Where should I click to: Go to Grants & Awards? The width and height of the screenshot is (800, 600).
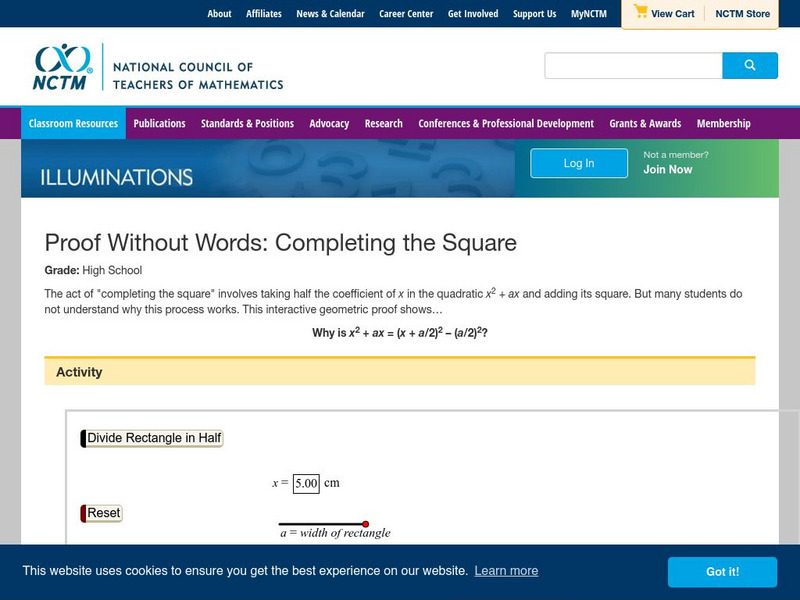(645, 124)
